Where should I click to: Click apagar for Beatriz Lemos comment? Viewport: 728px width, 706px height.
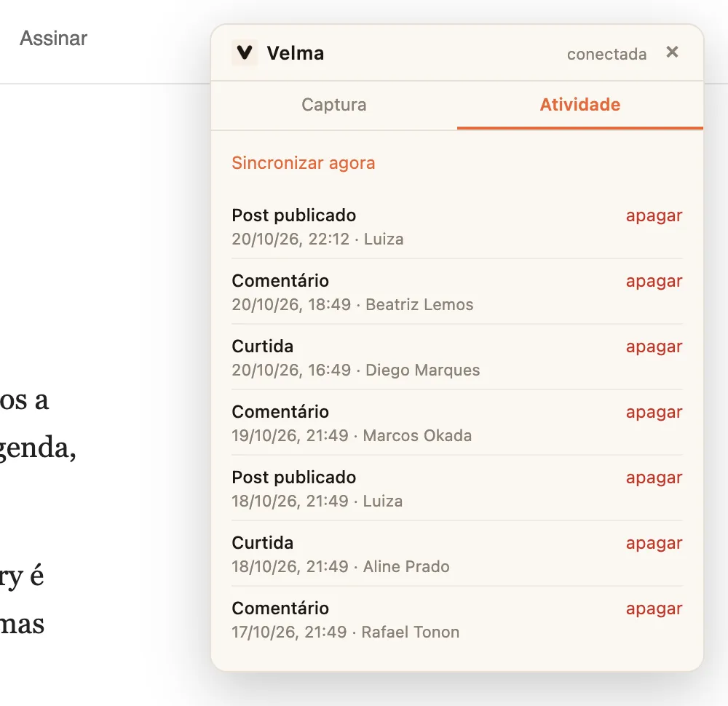coord(654,281)
